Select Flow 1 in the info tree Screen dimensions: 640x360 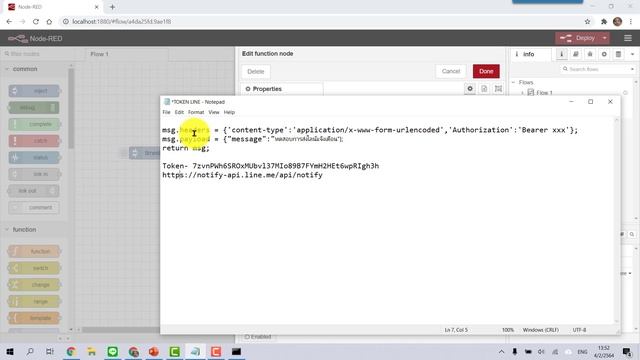544,93
